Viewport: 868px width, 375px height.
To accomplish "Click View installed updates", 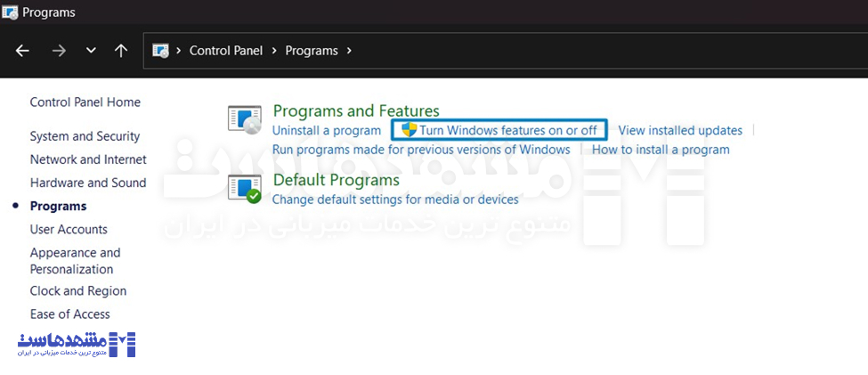I will pos(680,131).
